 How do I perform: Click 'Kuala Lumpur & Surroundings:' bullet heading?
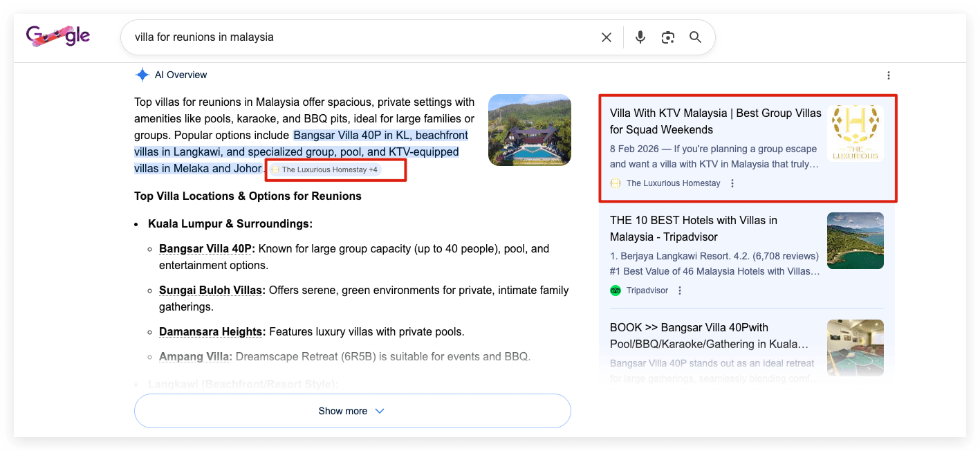point(230,223)
